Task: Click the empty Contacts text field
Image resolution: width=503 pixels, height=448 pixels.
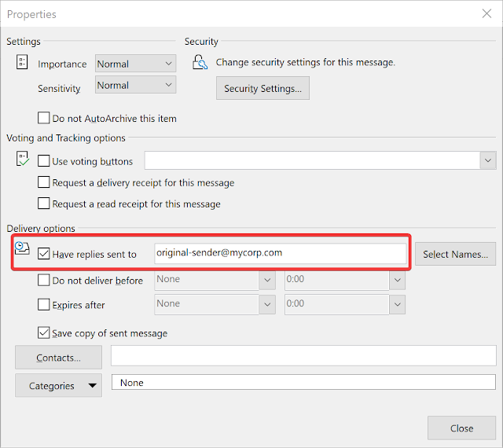Action: click(303, 355)
